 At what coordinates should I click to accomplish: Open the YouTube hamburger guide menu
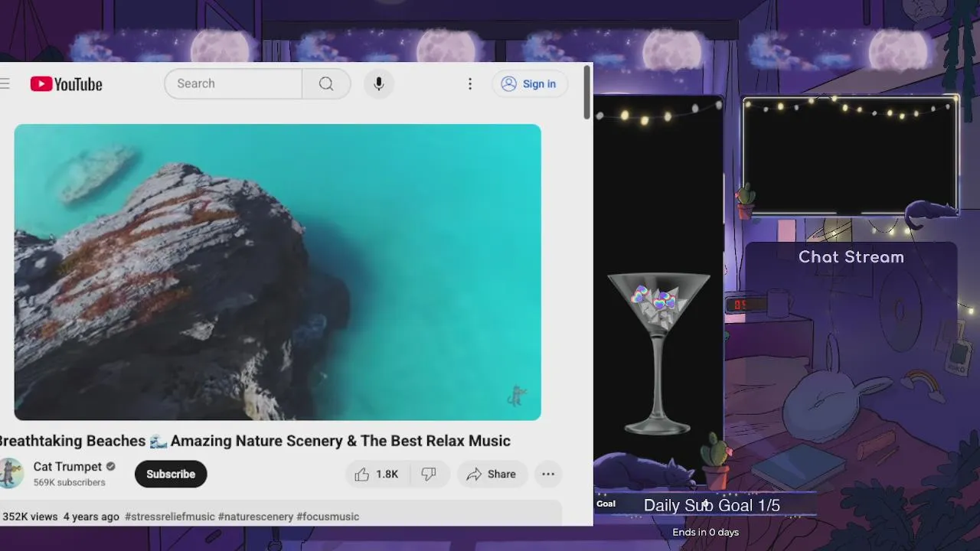4,84
